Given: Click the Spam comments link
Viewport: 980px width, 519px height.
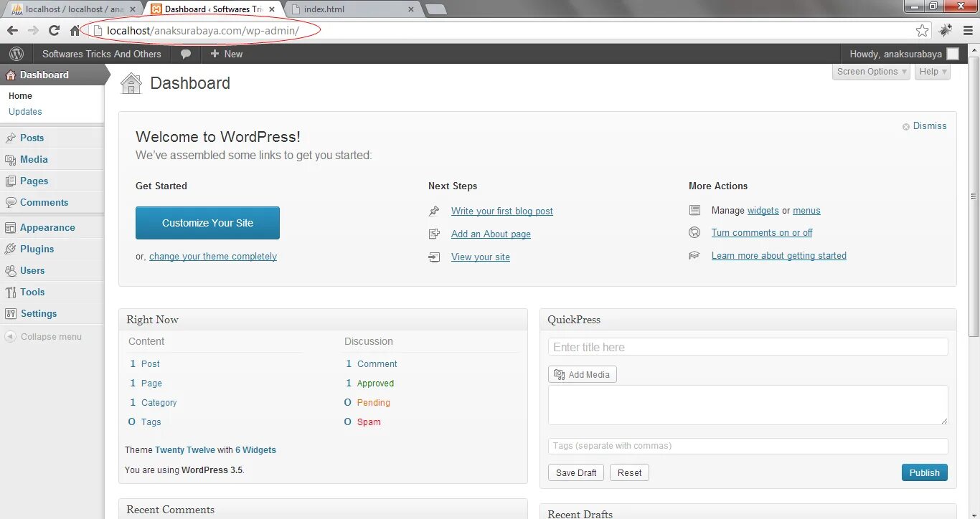Looking at the screenshot, I should [369, 422].
